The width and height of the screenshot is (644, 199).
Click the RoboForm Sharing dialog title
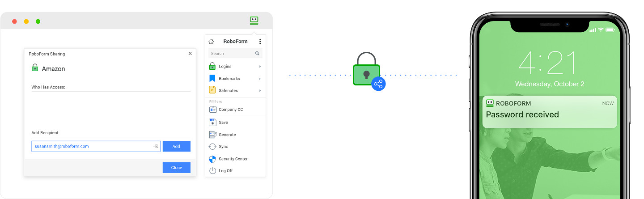[47, 54]
